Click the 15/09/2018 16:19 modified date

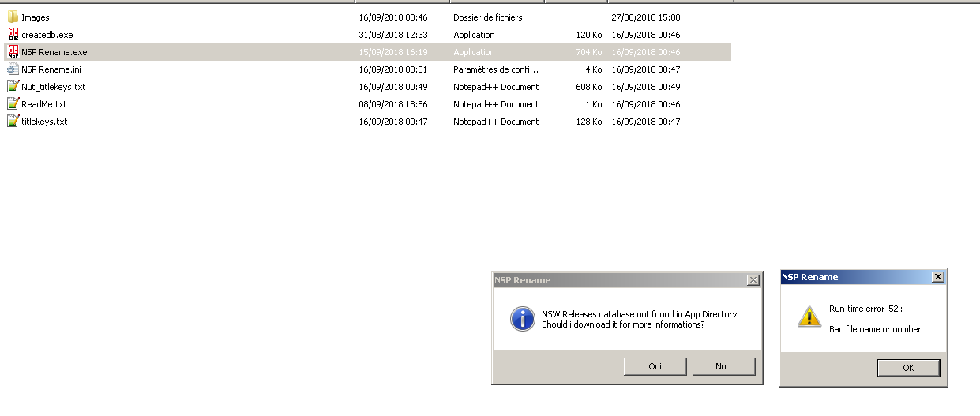click(x=393, y=52)
